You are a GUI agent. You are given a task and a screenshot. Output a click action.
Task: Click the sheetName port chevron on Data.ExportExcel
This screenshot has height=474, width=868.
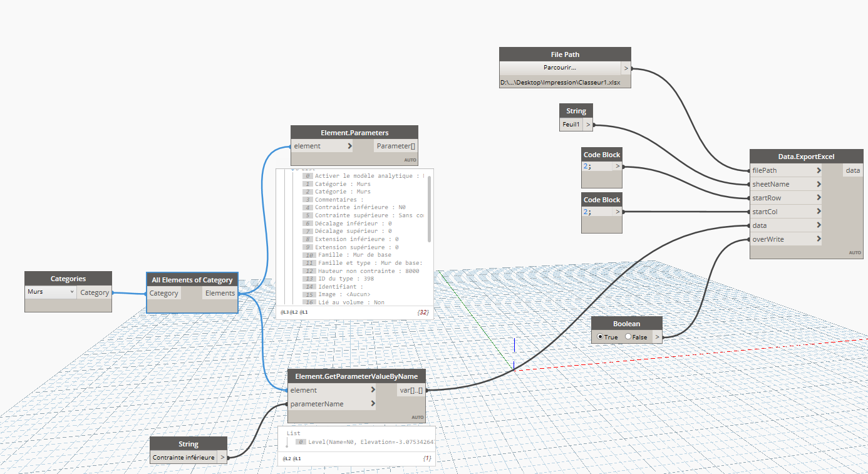click(x=819, y=184)
